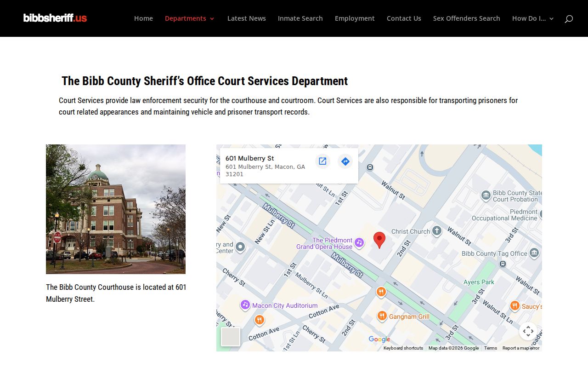Select the Court Services Department heading
The height and width of the screenshot is (368, 588).
coord(205,81)
